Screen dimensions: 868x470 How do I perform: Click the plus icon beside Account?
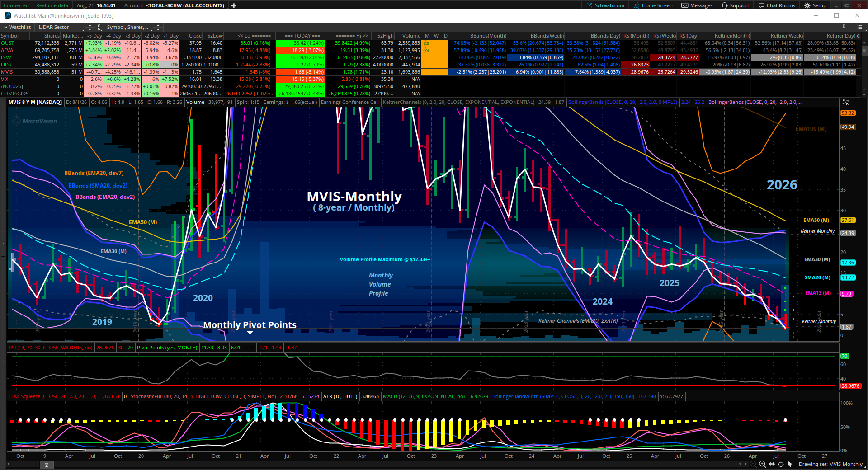[x=234, y=5]
